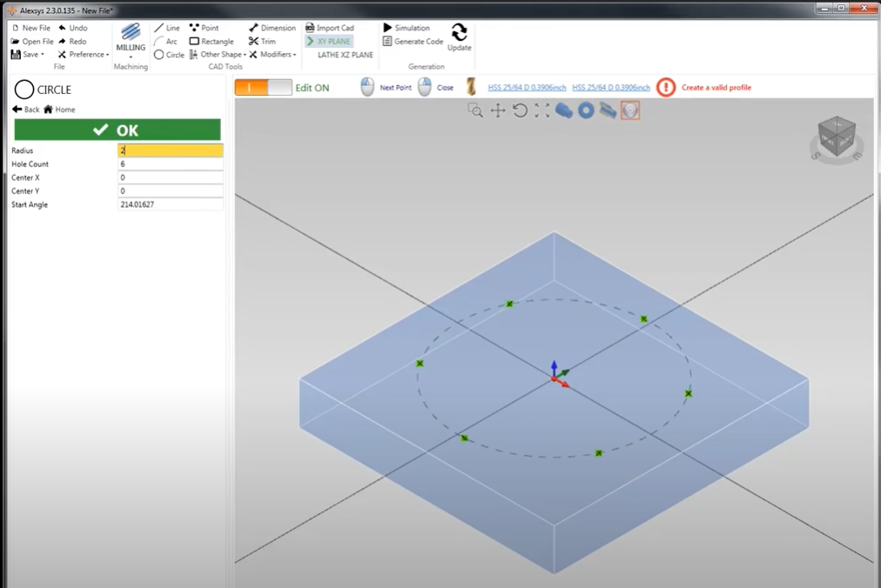This screenshot has height=588, width=881.
Task: Click Import Cad
Action: (x=330, y=28)
